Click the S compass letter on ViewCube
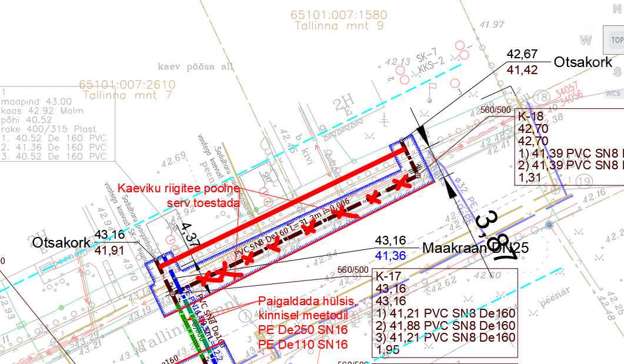This screenshot has width=624, height=364. coord(618,72)
